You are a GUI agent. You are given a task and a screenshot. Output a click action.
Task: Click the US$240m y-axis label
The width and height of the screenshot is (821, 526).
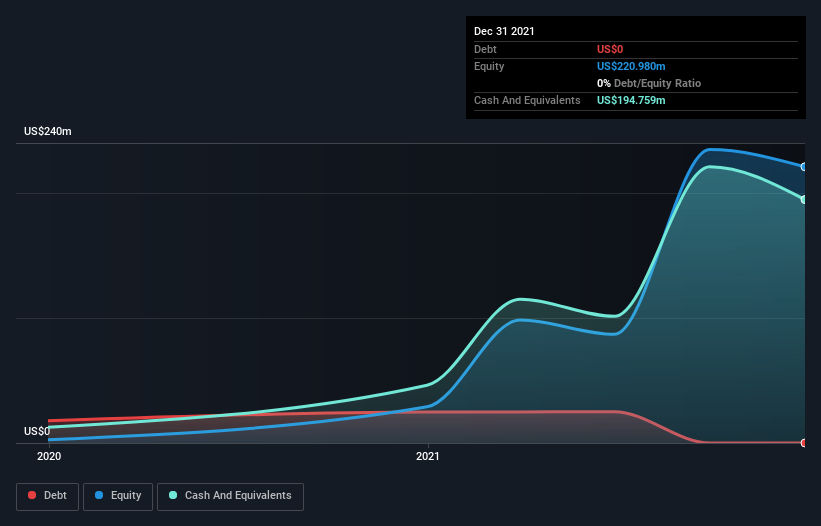click(x=48, y=131)
